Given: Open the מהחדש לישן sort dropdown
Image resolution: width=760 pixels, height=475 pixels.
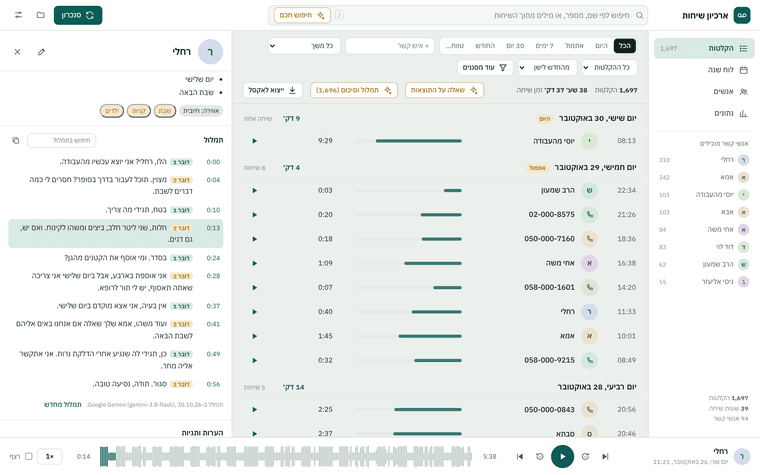Looking at the screenshot, I should point(547,67).
